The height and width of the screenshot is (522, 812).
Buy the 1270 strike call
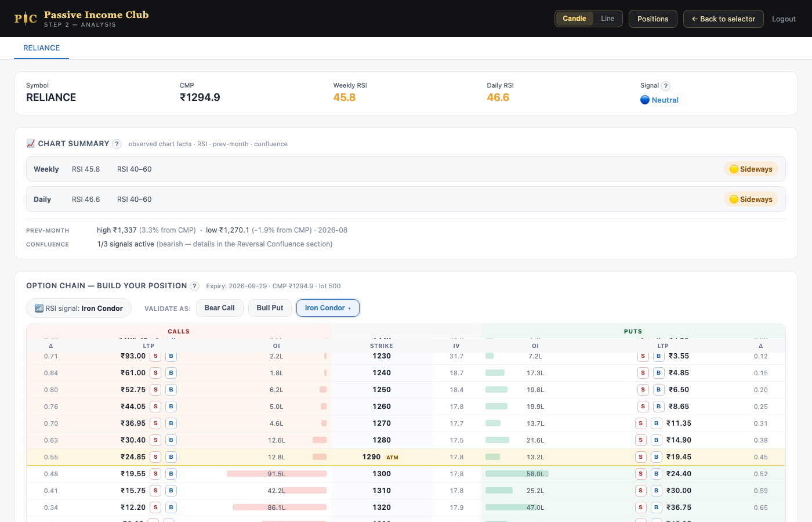point(171,423)
